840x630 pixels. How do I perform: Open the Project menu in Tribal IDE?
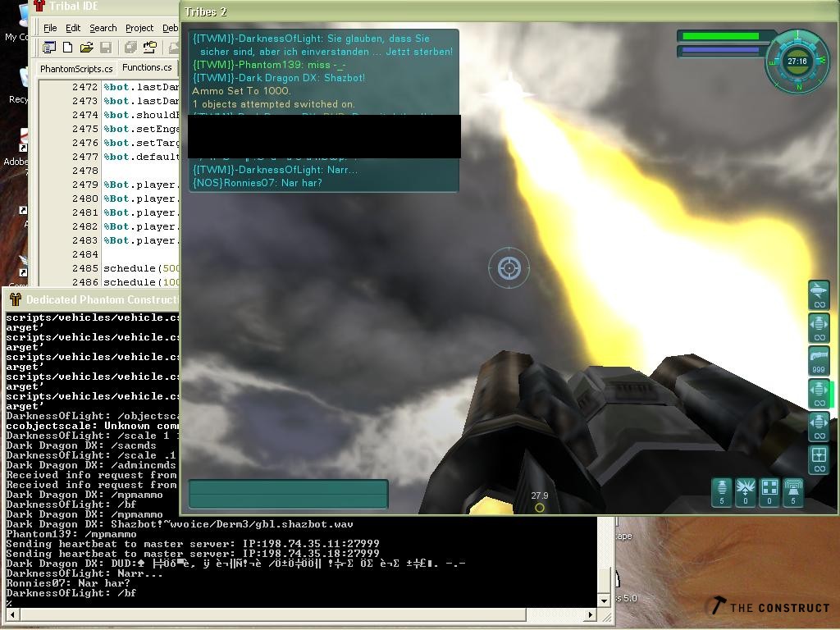139,28
